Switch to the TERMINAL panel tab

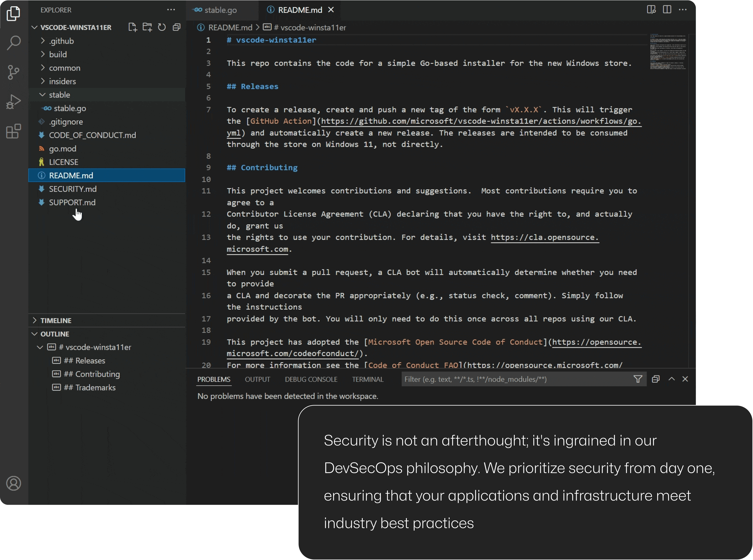pos(368,379)
